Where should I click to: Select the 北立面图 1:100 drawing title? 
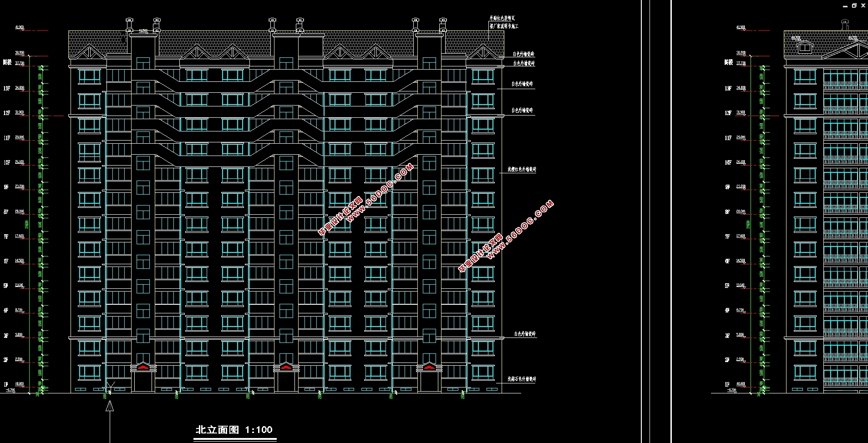(x=234, y=430)
